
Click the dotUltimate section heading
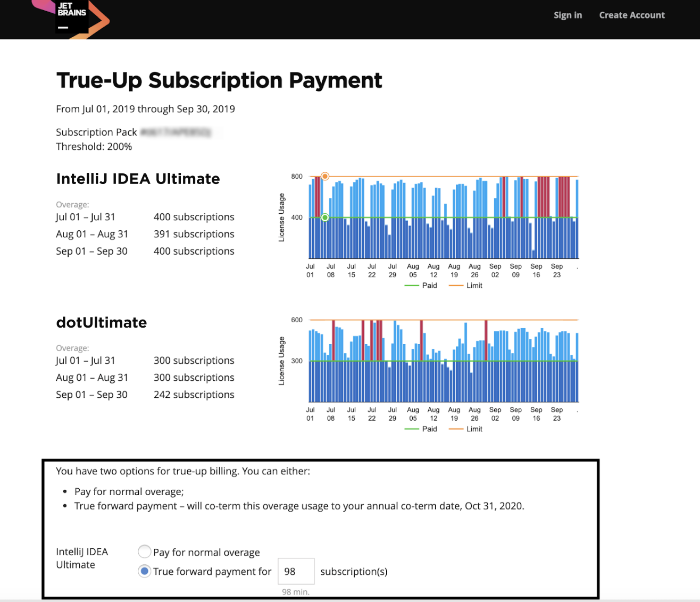coord(102,322)
